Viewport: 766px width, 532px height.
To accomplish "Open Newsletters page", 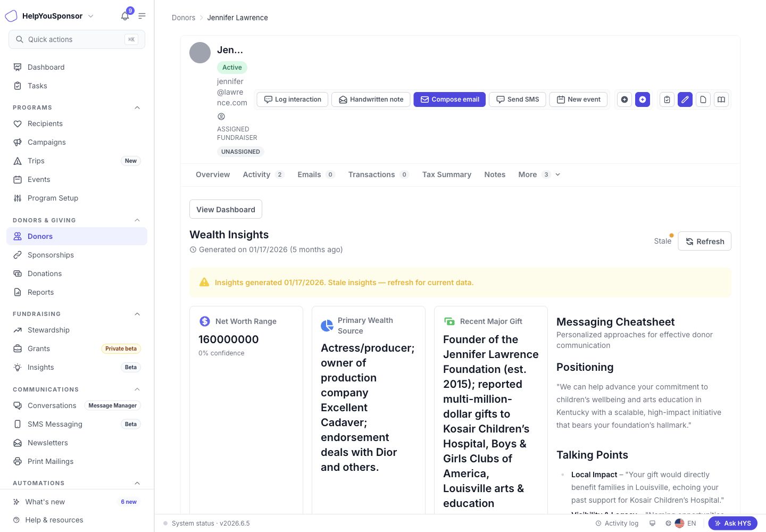I will click(77, 443).
